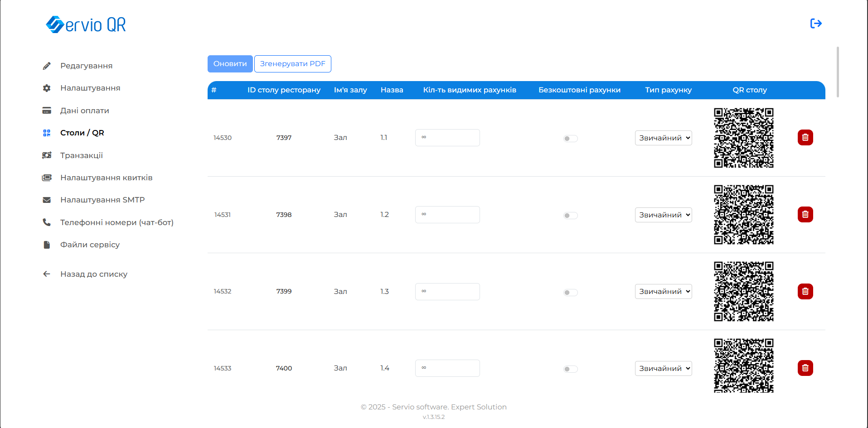868x428 pixels.
Task: Open the Транзакції menu item
Action: [x=82, y=155]
